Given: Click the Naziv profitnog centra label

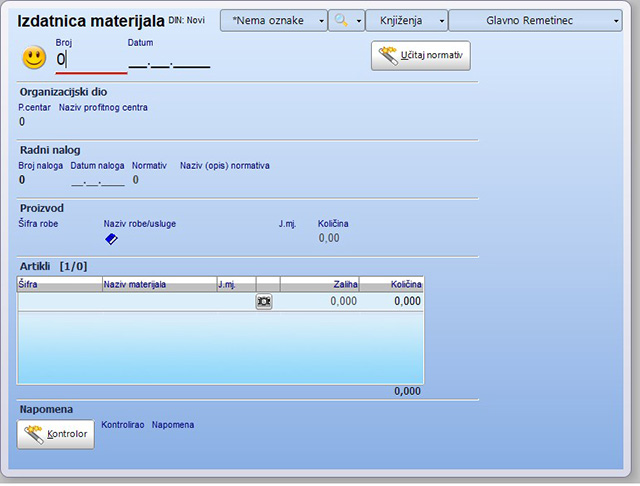Looking at the screenshot, I should (x=103, y=107).
